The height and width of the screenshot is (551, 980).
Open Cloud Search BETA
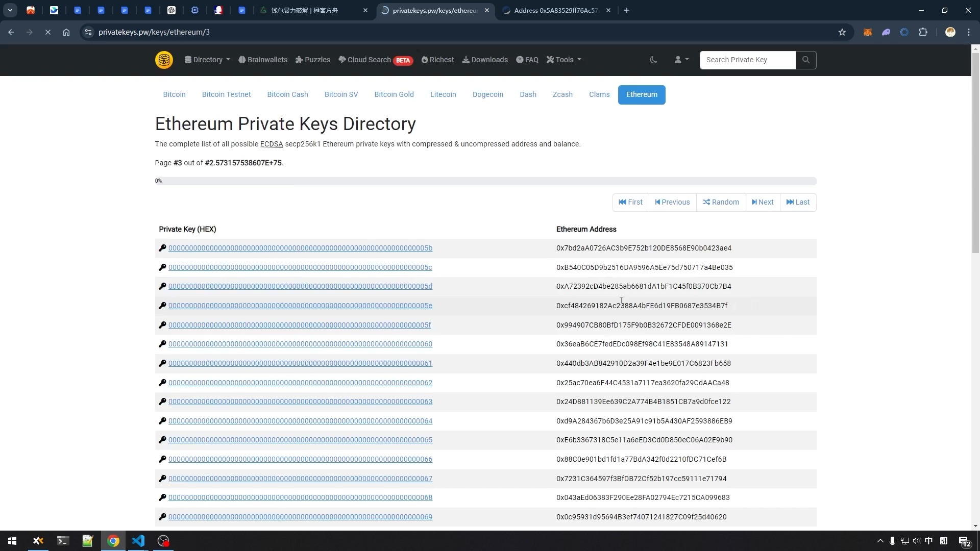point(376,60)
